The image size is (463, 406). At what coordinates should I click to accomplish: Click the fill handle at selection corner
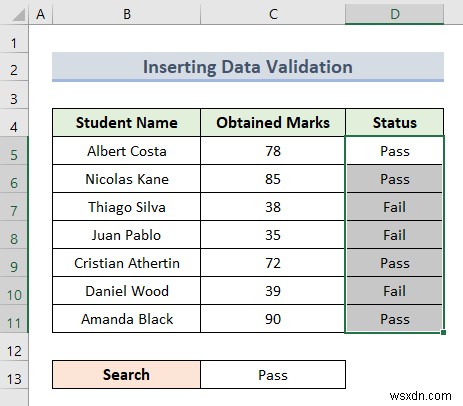pyautogui.click(x=443, y=332)
